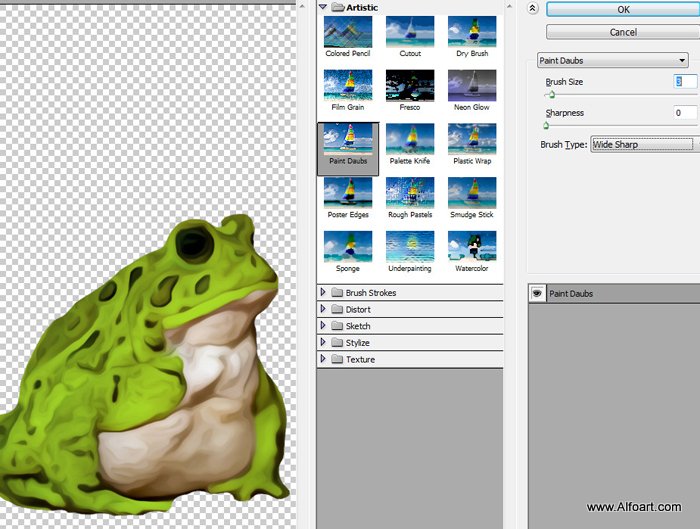Click the Sharpness value input field
The width and height of the screenshot is (700, 529).
tap(685, 112)
